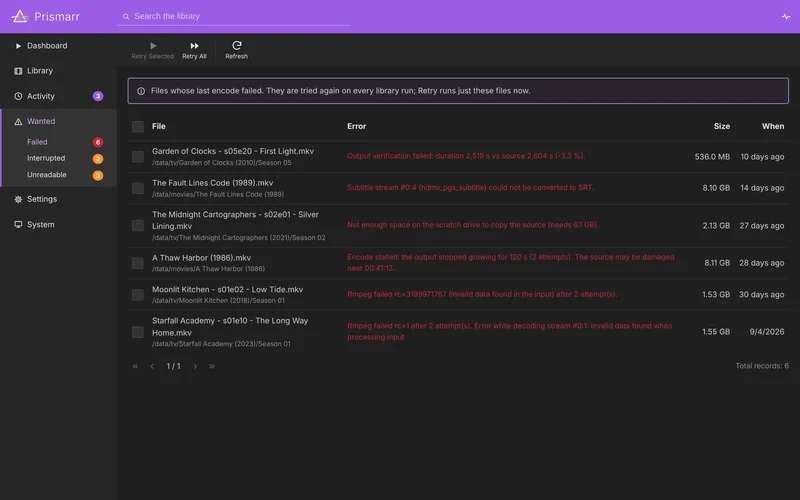Screen dimensions: 800x500
Task: Click the Activity clock icon in sidebar
Action: (18, 96)
